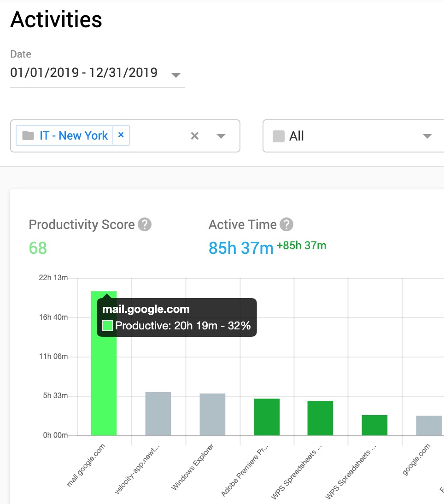Remove the IT - New York tag
Viewport: 444px width, 504px height.
coord(121,135)
